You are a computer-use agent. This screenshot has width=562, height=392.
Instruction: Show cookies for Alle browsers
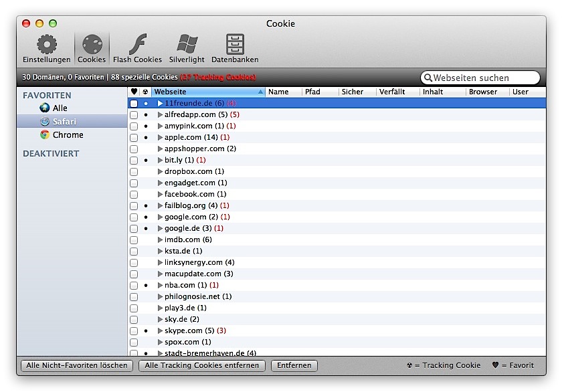point(60,108)
